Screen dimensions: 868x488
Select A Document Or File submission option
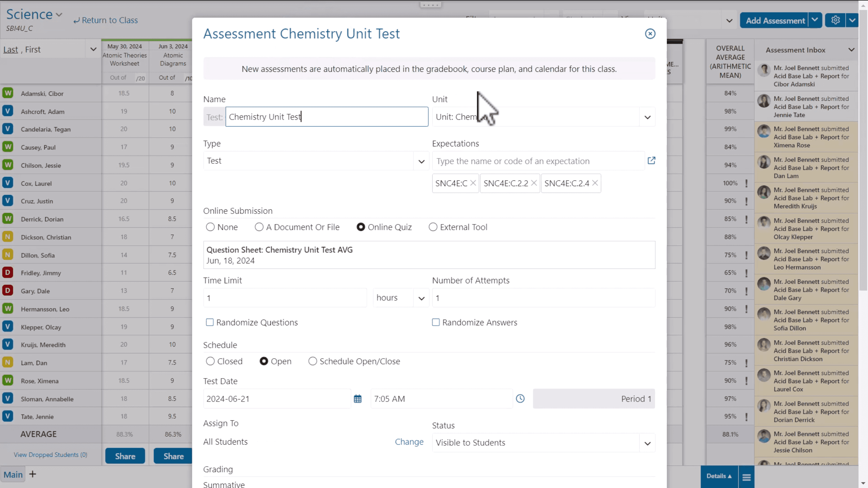click(259, 227)
